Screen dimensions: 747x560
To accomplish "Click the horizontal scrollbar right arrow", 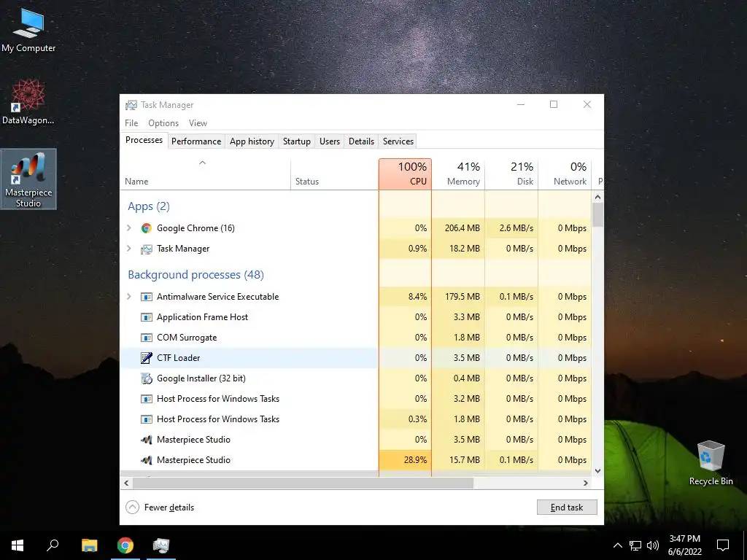I will pyautogui.click(x=586, y=483).
